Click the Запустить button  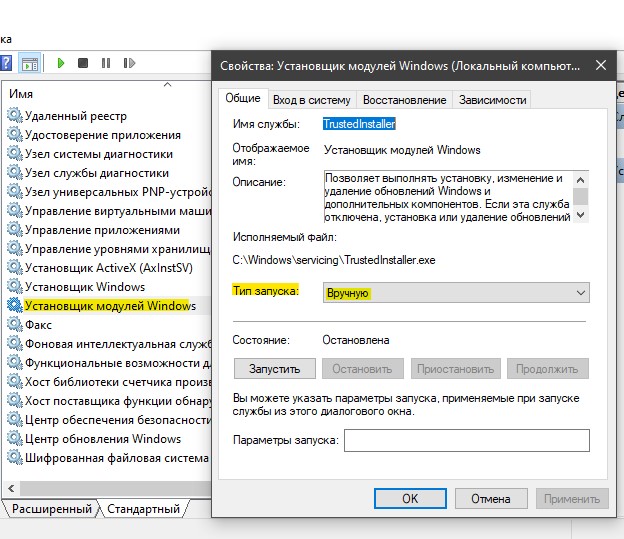point(275,369)
